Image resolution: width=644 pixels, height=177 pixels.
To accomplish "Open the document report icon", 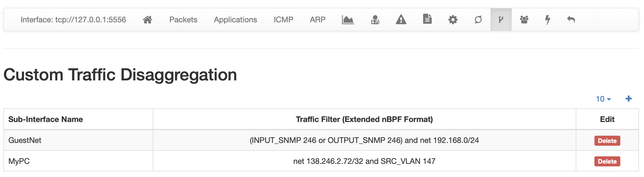I will pos(427,19).
